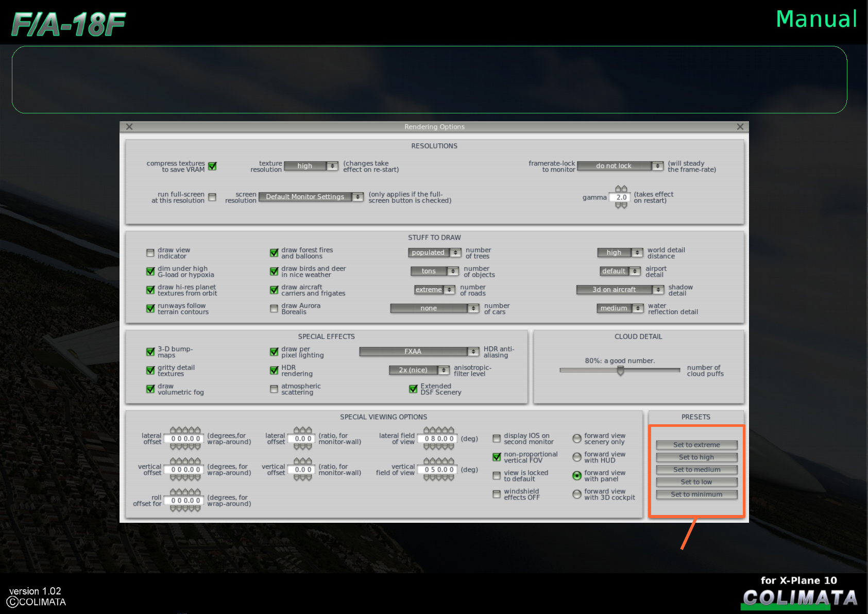Open screen resolution dropdown
The width and height of the screenshot is (868, 614).
coord(311,197)
